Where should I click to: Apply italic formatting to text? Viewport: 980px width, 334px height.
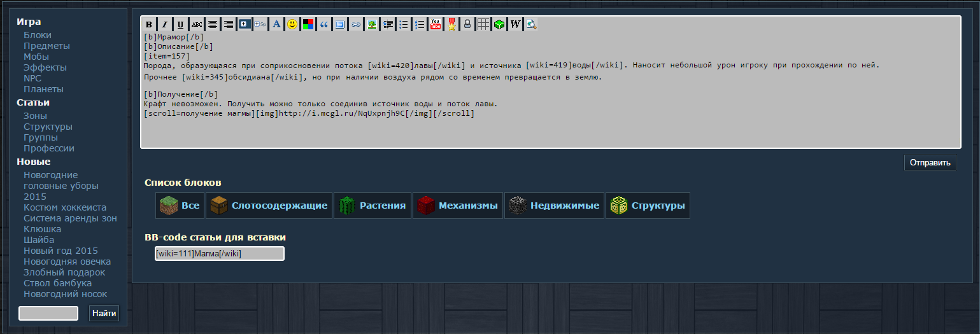point(164,24)
